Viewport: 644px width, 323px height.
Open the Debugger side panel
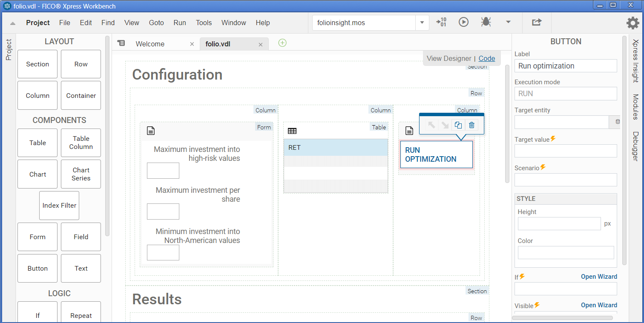(x=635, y=146)
